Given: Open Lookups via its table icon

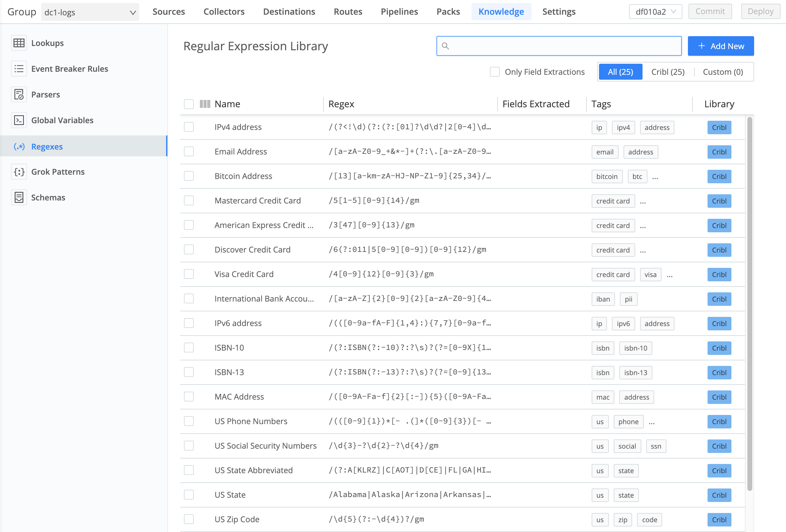Looking at the screenshot, I should tap(19, 43).
